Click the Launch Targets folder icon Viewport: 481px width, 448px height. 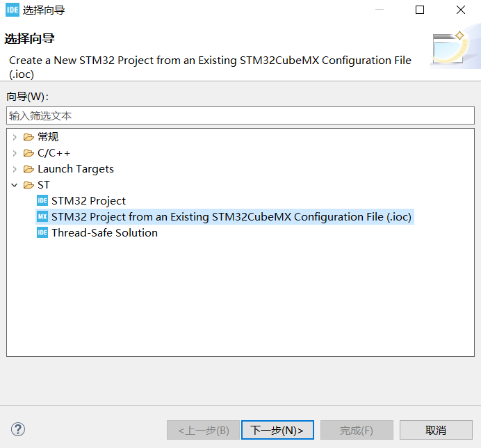tap(28, 169)
